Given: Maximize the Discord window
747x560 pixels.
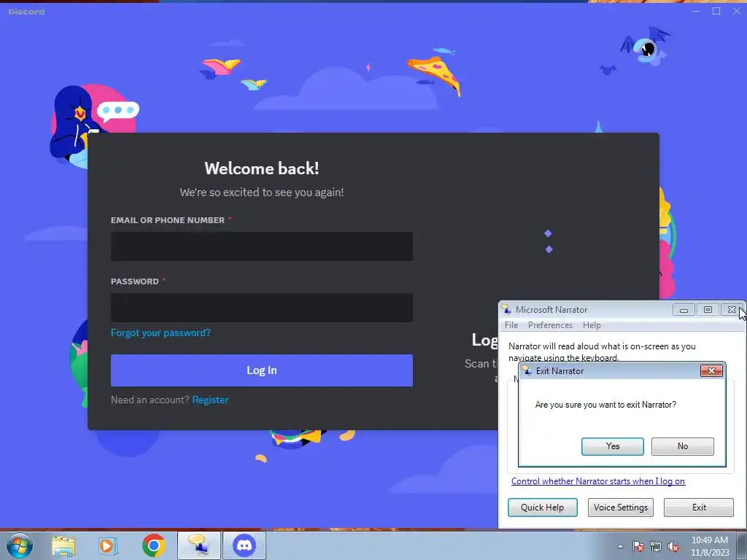Looking at the screenshot, I should click(x=716, y=11).
